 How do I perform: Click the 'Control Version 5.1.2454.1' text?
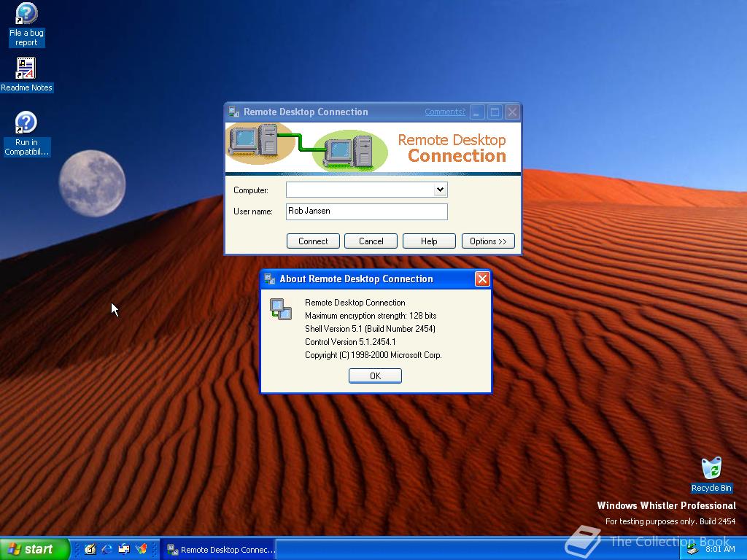pyautogui.click(x=350, y=341)
